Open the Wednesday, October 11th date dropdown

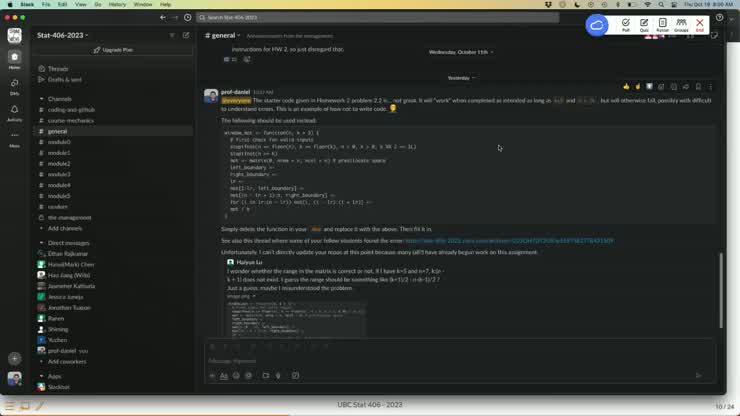pyautogui.click(x=460, y=52)
